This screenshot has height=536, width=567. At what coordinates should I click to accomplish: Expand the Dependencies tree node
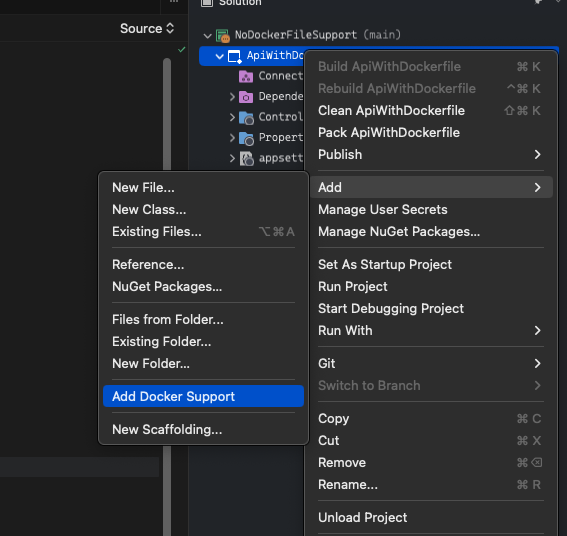click(232, 97)
